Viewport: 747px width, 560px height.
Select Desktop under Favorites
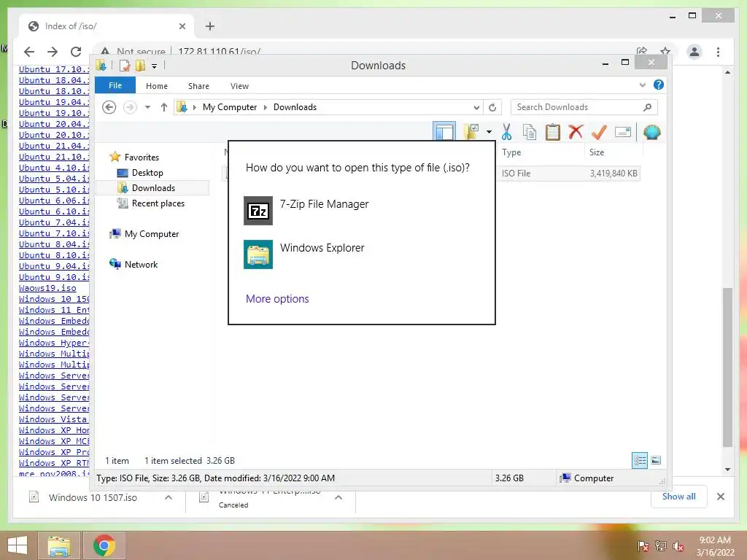coord(147,173)
